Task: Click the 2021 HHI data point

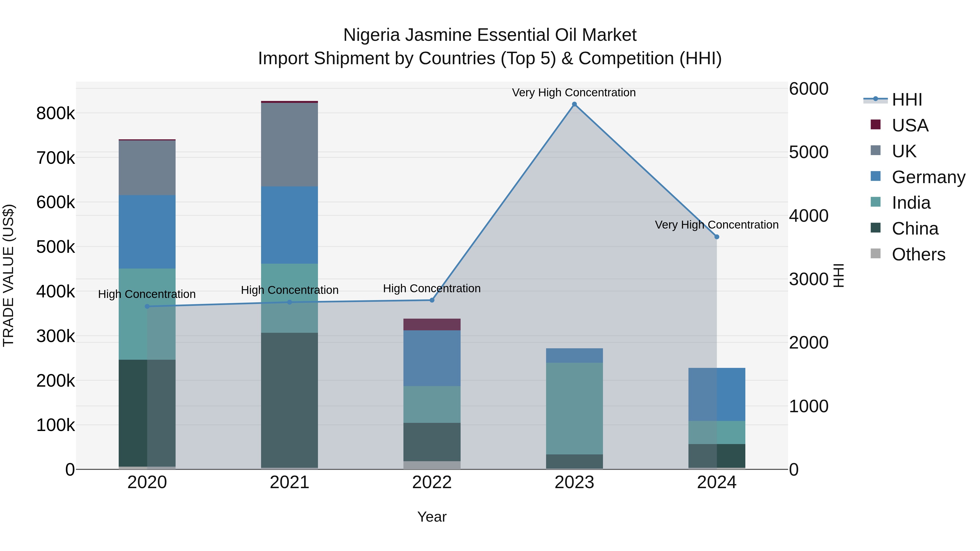Action: pos(290,302)
